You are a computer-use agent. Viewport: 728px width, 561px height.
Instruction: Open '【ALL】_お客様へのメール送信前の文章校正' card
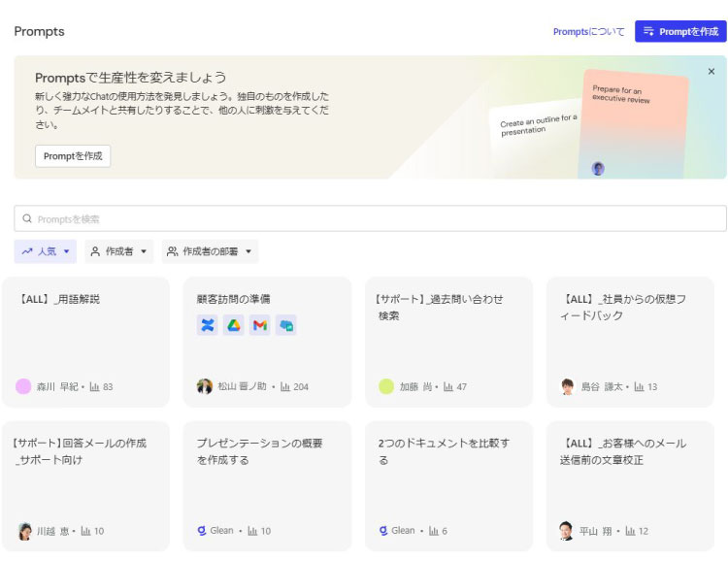click(630, 485)
